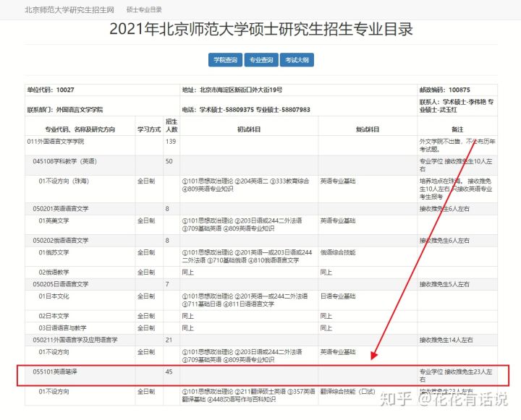Select row 050205日语语言文学

tap(261, 284)
